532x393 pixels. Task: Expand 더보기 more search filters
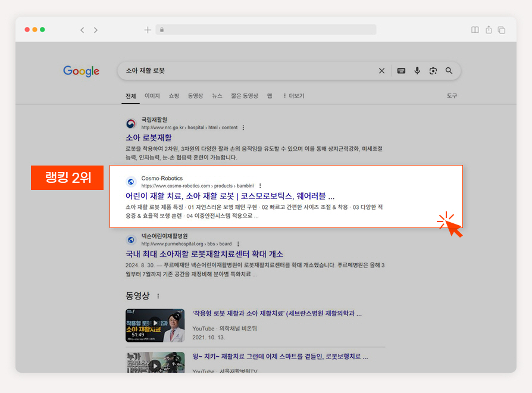(x=294, y=96)
